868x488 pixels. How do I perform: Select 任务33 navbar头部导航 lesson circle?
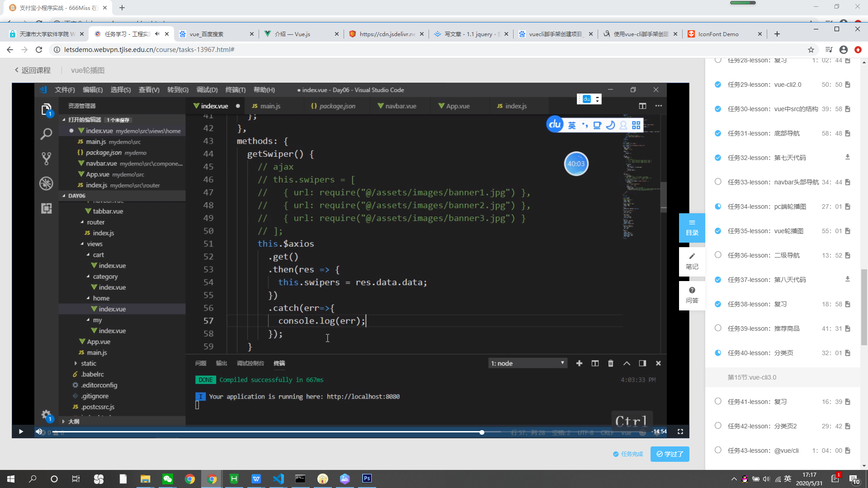click(717, 182)
